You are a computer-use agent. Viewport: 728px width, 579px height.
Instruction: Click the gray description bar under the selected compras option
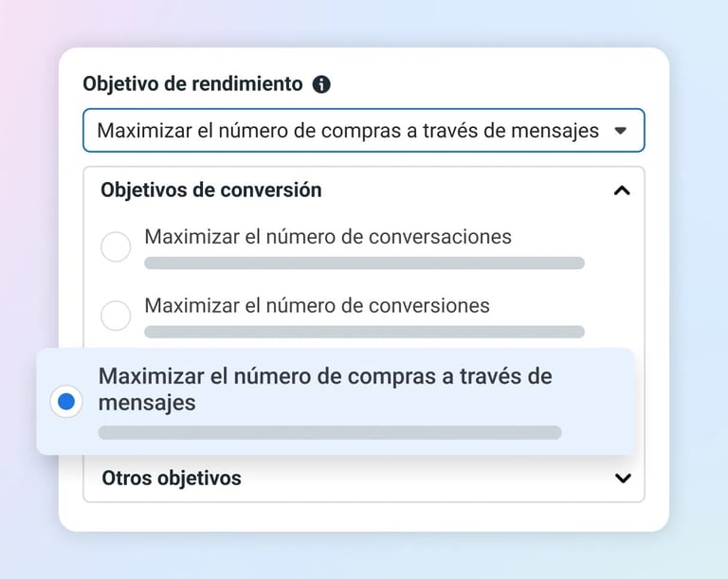click(x=330, y=432)
